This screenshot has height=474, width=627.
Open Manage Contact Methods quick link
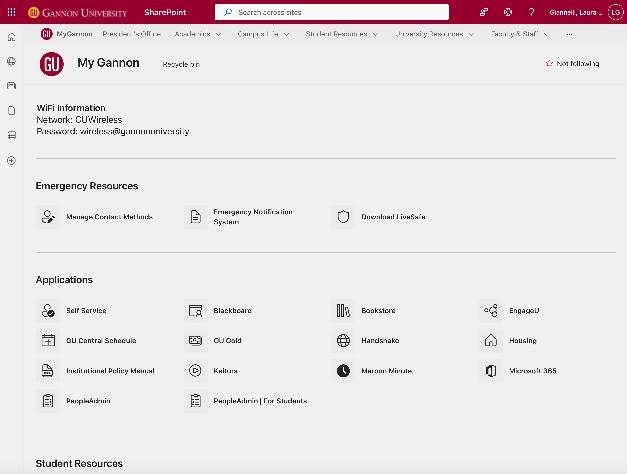click(109, 217)
